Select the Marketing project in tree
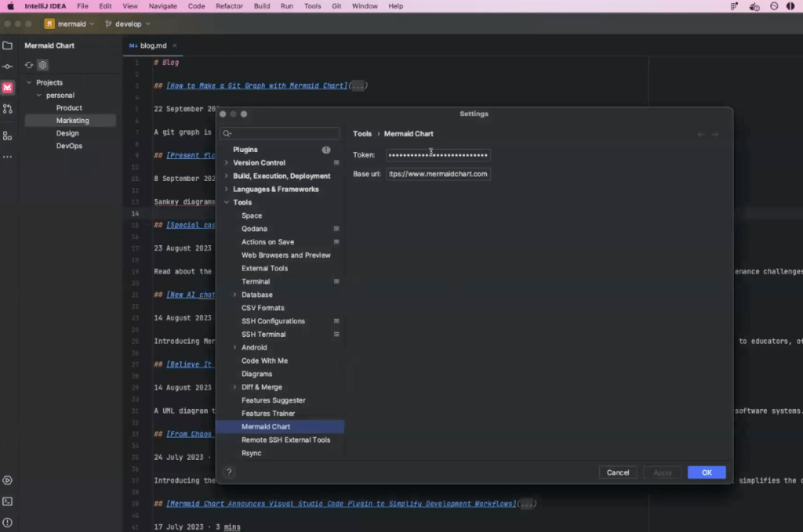803x532 pixels. [x=71, y=121]
